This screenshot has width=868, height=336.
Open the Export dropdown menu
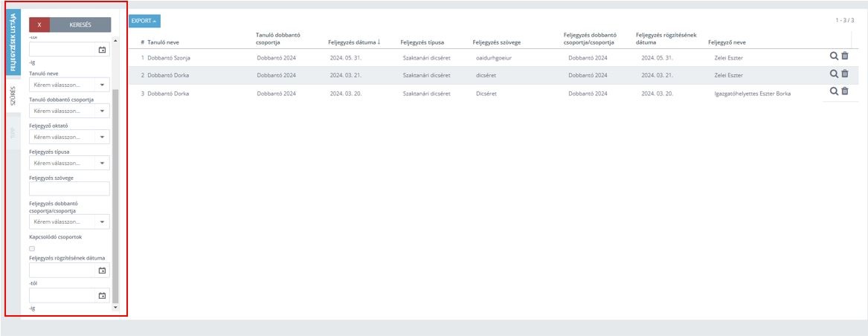click(144, 21)
